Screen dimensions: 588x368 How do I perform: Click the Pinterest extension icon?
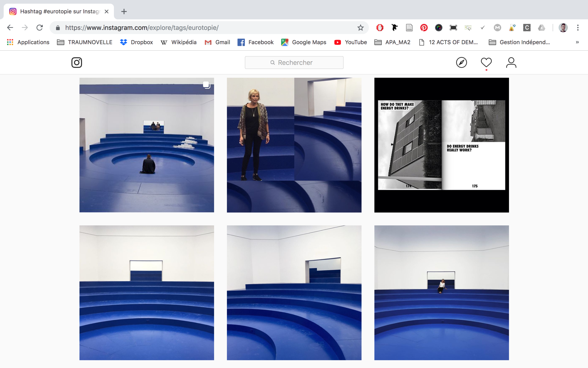point(424,28)
